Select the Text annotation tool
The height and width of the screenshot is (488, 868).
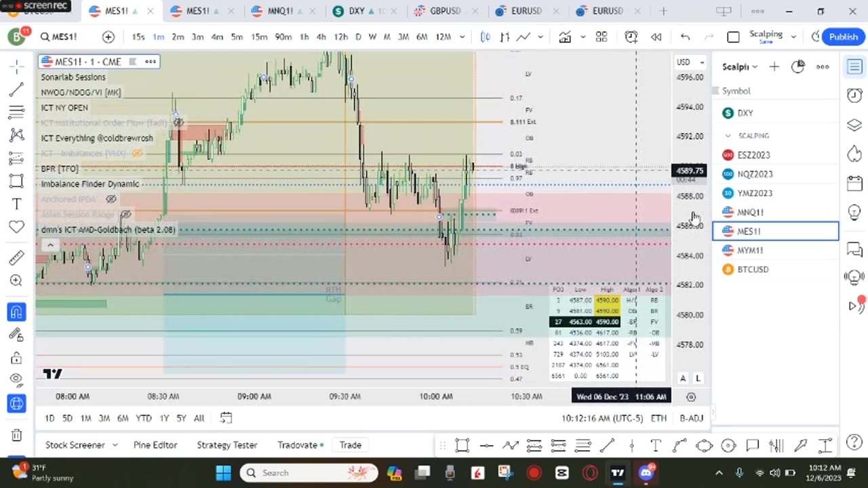click(x=17, y=204)
